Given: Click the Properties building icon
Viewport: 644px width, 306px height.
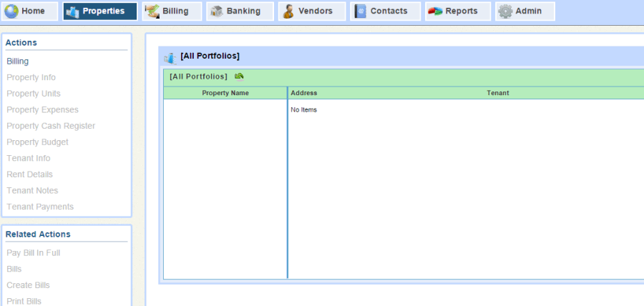Looking at the screenshot, I should [x=73, y=11].
